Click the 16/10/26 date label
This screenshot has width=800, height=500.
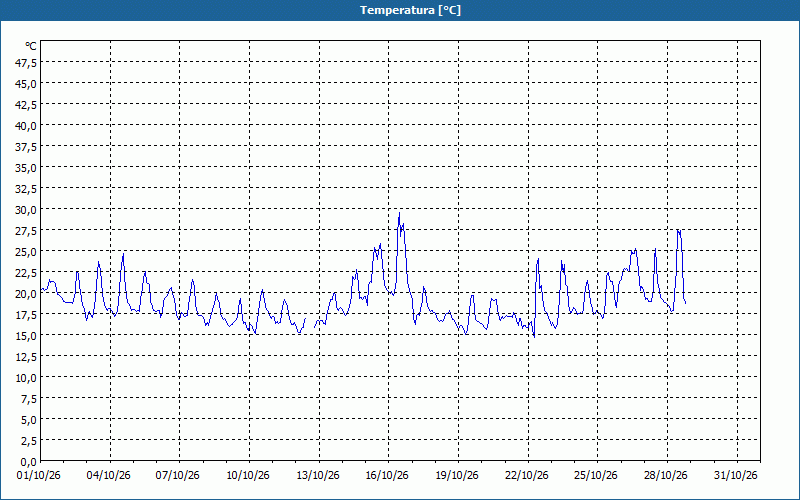[x=387, y=476]
